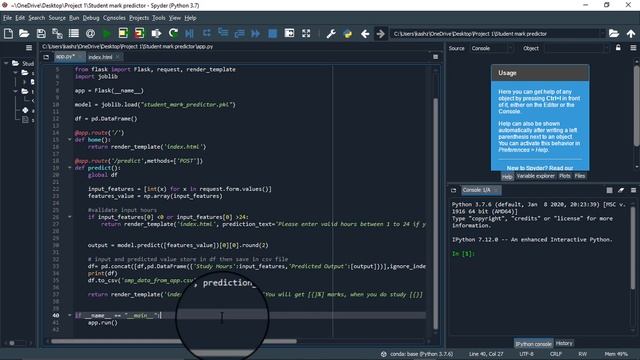Open working directory path dropdown
Viewport: 640px width, 360px height.
tap(602, 33)
